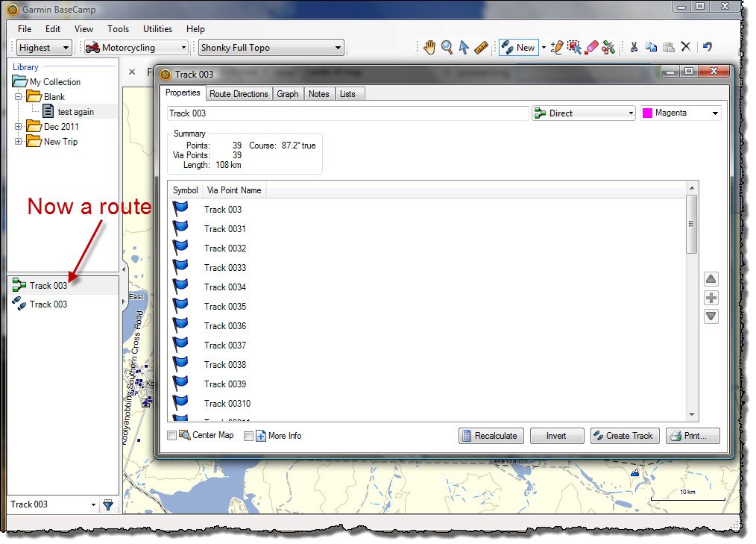The image size is (756, 544).
Task: Click the Copy icon in the toolbar
Action: (652, 47)
